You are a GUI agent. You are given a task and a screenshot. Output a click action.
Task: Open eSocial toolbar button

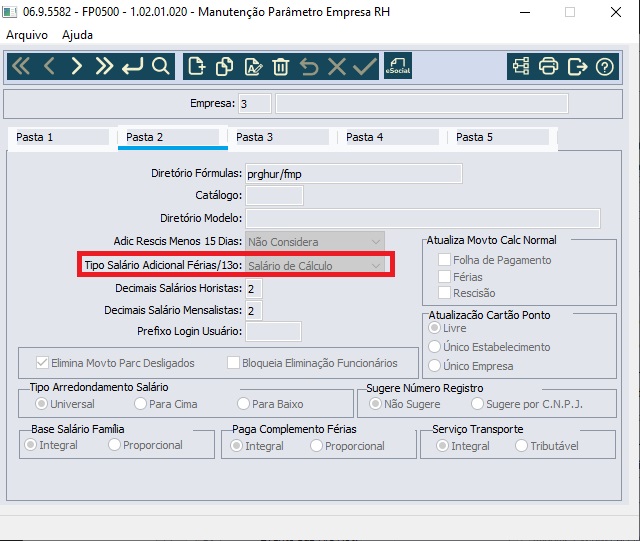tap(398, 66)
